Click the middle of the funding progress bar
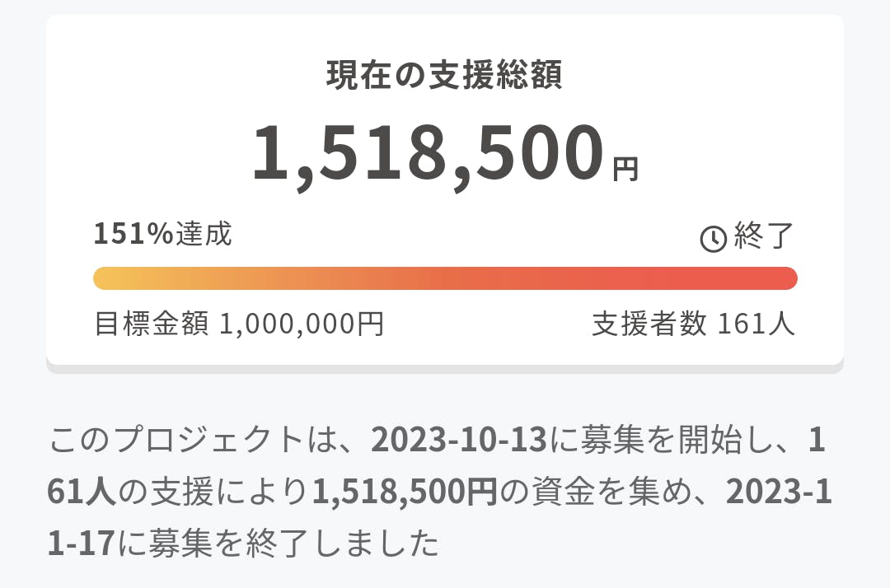The image size is (890, 588). [x=445, y=278]
